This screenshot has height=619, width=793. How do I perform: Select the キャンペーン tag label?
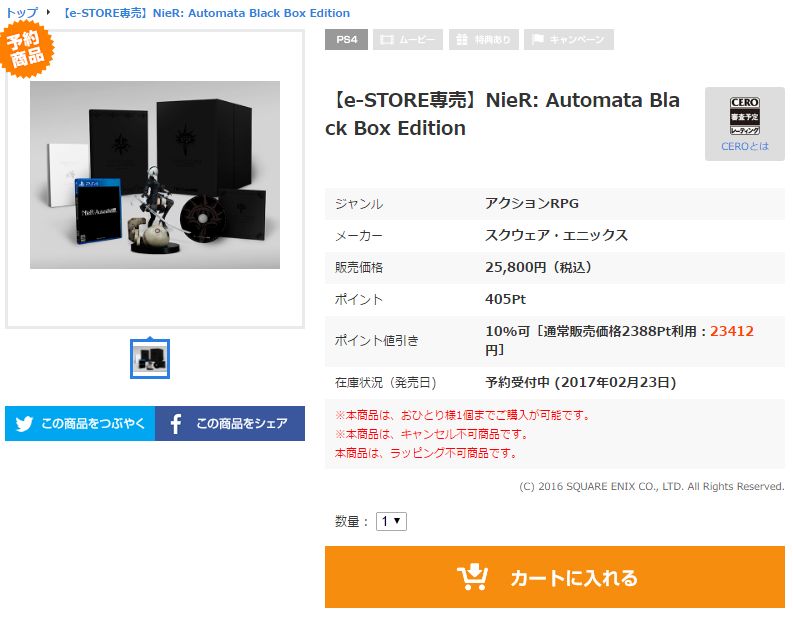tap(577, 39)
